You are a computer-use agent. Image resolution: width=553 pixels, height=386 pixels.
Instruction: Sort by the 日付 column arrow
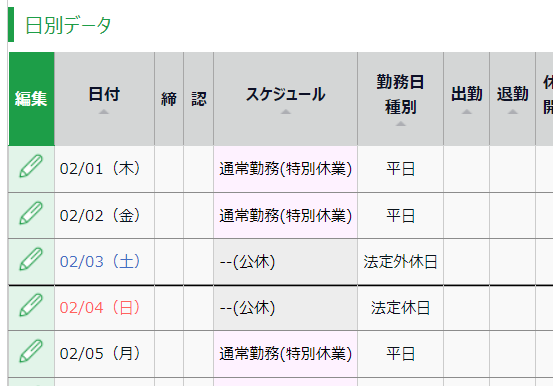tap(104, 111)
